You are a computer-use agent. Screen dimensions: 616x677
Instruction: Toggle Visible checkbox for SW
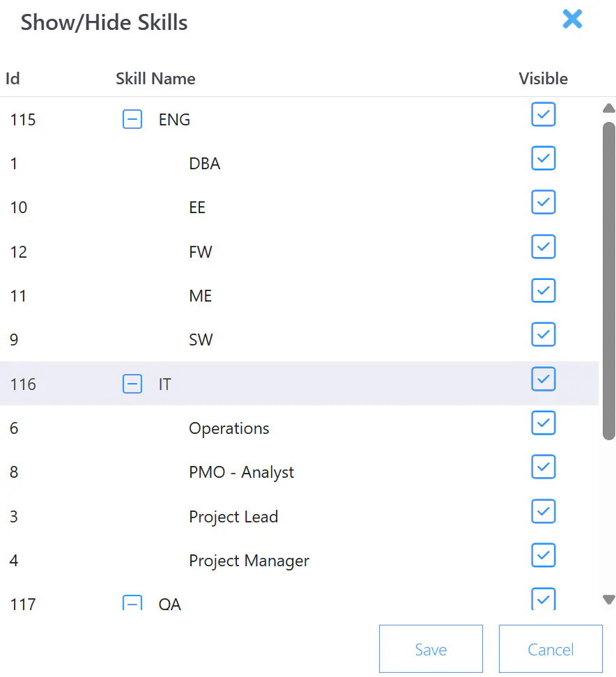pyautogui.click(x=544, y=334)
